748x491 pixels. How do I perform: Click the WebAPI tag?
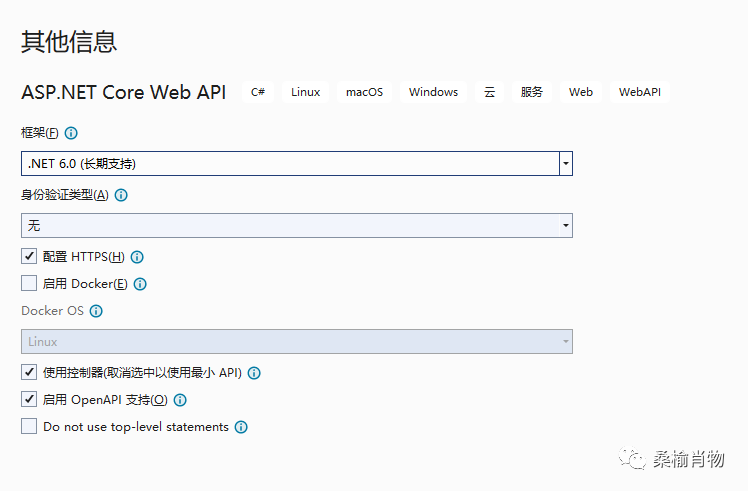[x=640, y=92]
